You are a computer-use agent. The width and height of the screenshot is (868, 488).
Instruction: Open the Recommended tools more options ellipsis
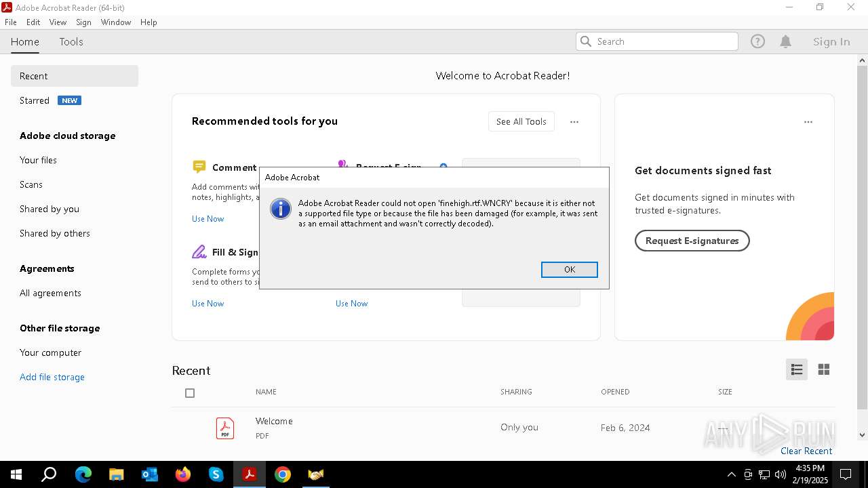click(x=574, y=122)
